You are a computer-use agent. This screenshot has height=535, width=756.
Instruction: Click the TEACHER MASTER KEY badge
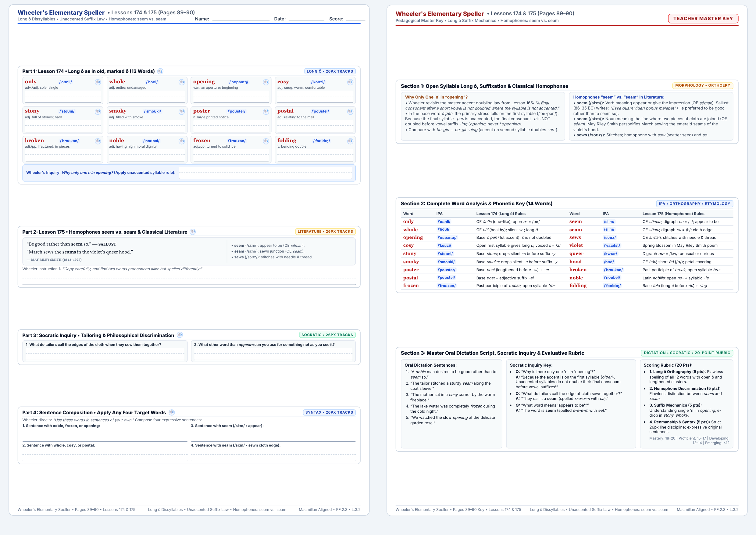(x=703, y=18)
